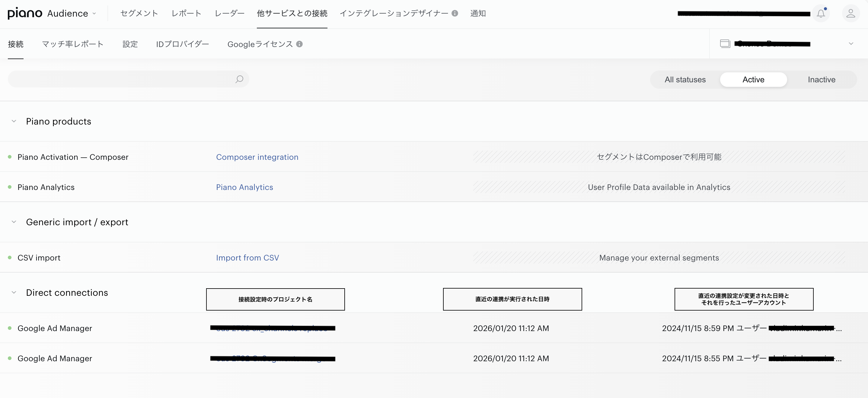The width and height of the screenshot is (868, 398).
Task: Click the Piano Activation — Composer row name
Action: (73, 157)
